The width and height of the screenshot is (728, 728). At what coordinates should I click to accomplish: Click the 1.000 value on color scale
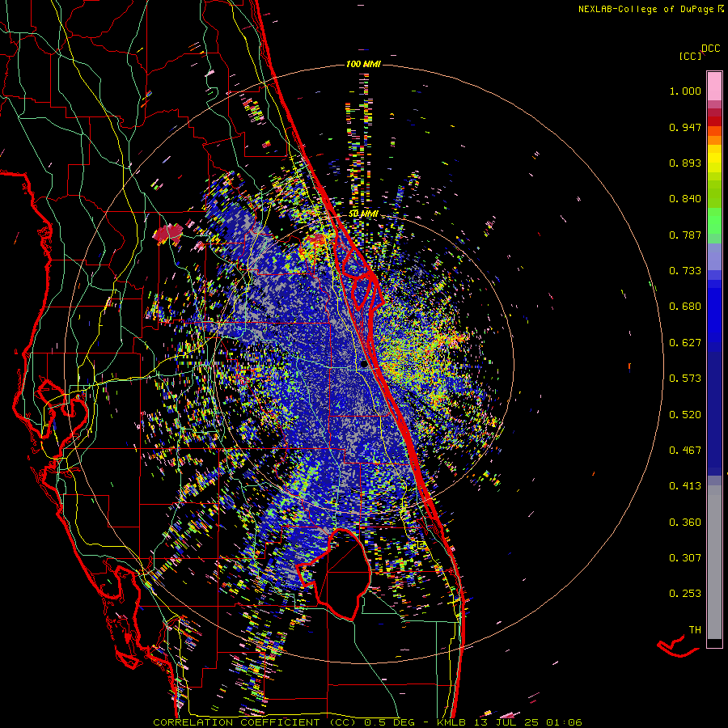point(685,91)
